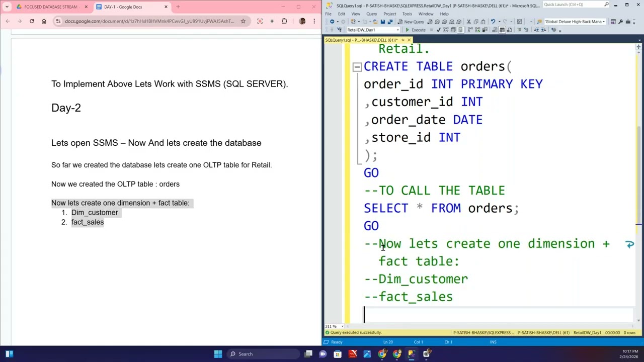Click the Comment out lines icon
This screenshot has height=362, width=644.
[519, 30]
